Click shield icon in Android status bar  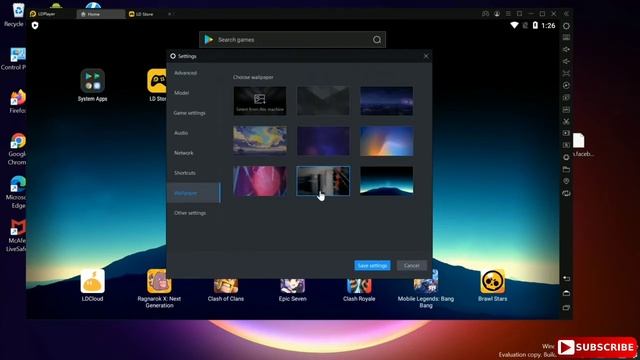(35, 26)
